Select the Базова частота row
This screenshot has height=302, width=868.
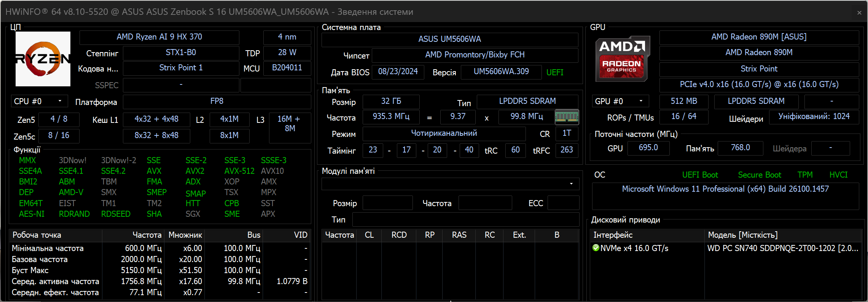[159, 259]
